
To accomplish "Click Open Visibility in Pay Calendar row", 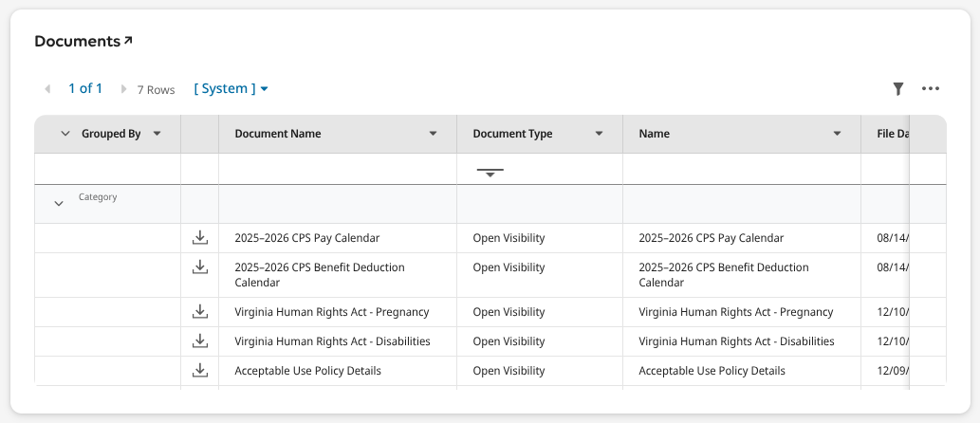I will tap(508, 238).
